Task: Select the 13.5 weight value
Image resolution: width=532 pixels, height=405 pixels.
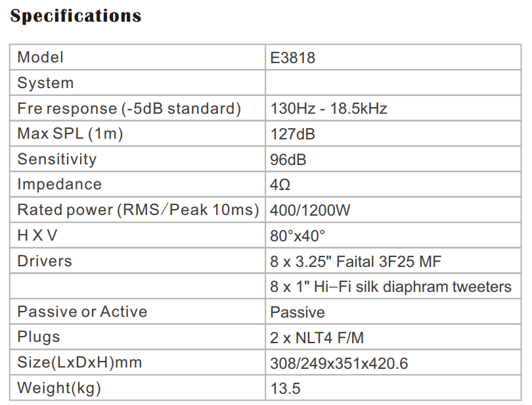Action: (282, 389)
